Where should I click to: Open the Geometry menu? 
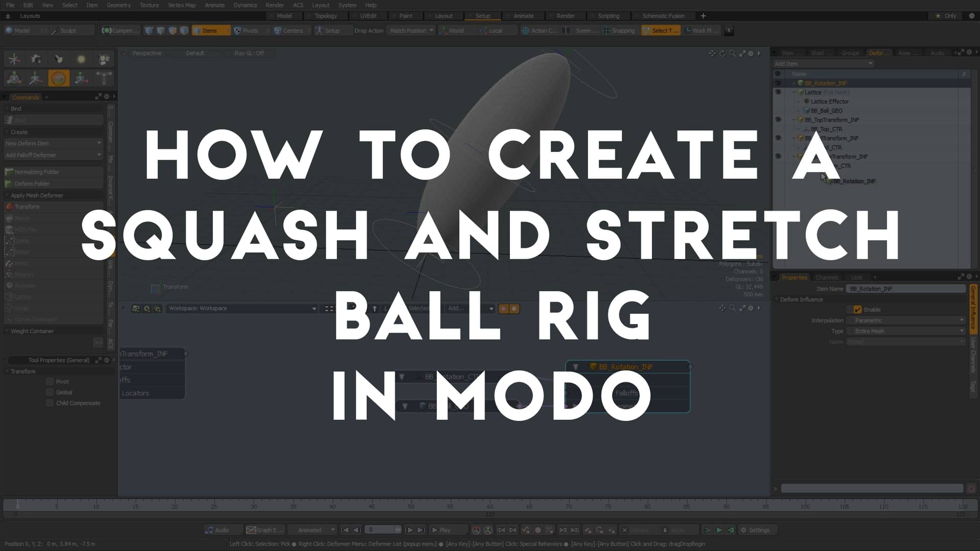point(118,5)
